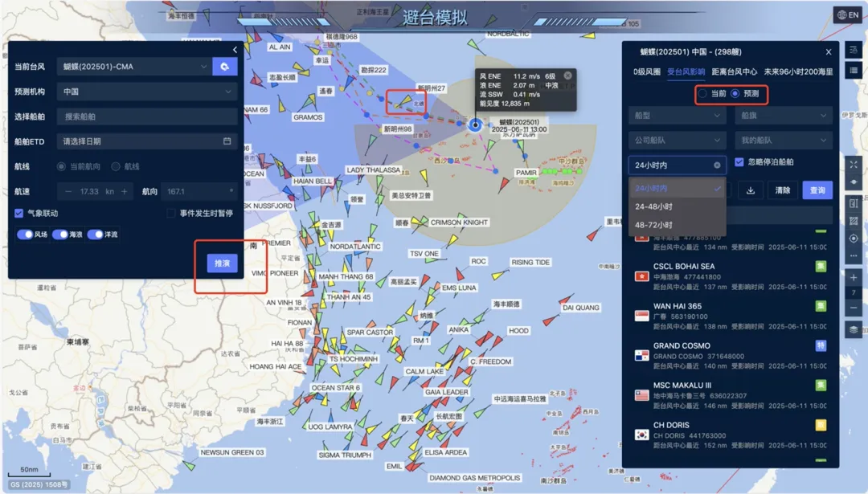
Task: Open the calendar icon in the 船舶ETD field
Action: coord(227,141)
